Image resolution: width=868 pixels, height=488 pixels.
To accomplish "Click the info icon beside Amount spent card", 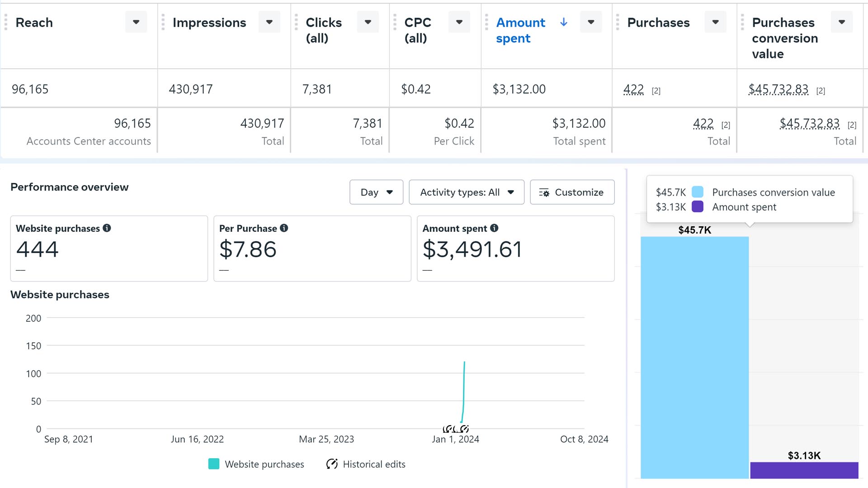I will click(x=494, y=228).
